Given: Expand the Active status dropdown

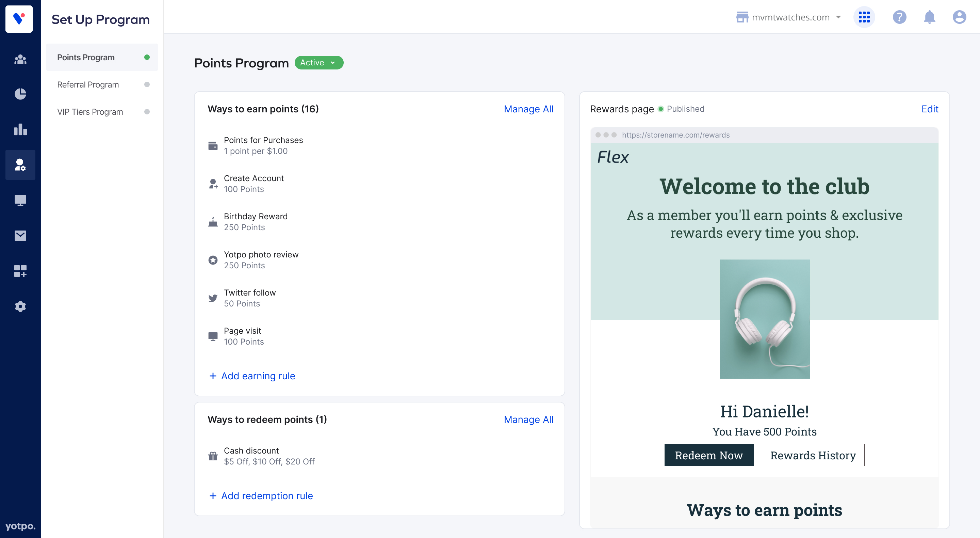Looking at the screenshot, I should pyautogui.click(x=318, y=62).
